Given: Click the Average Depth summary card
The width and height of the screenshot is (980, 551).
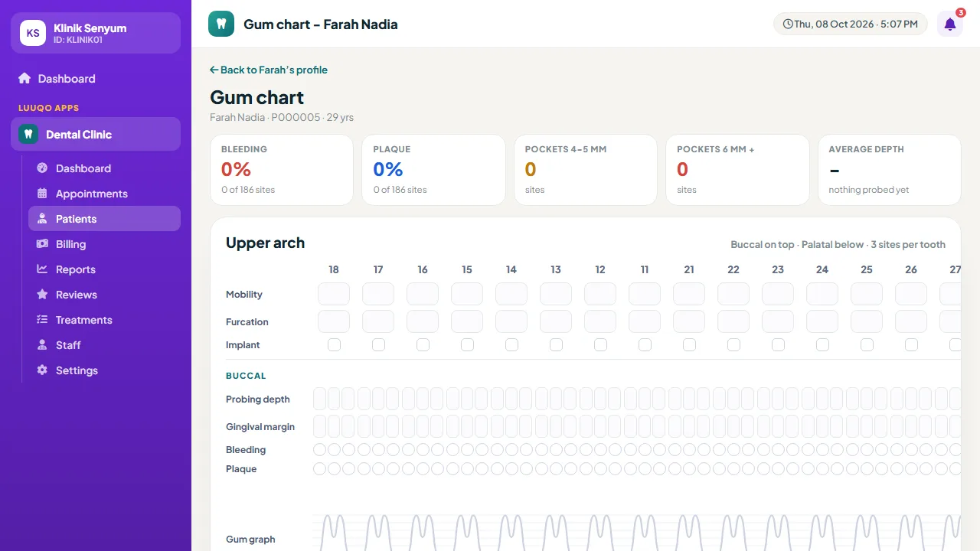Looking at the screenshot, I should 890,170.
